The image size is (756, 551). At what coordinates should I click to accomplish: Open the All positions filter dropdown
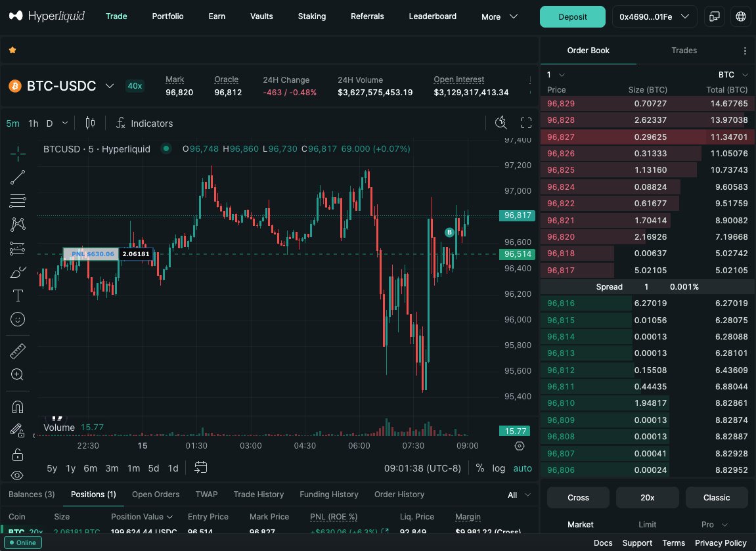click(519, 495)
